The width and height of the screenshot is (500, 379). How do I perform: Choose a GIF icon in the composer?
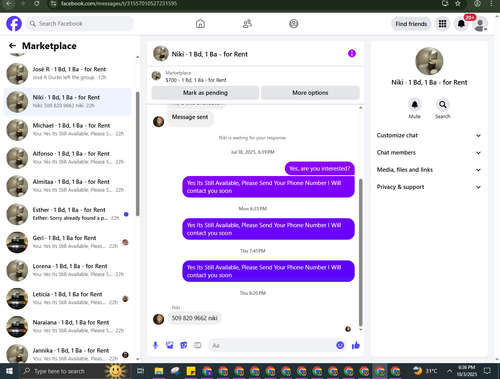click(198, 345)
